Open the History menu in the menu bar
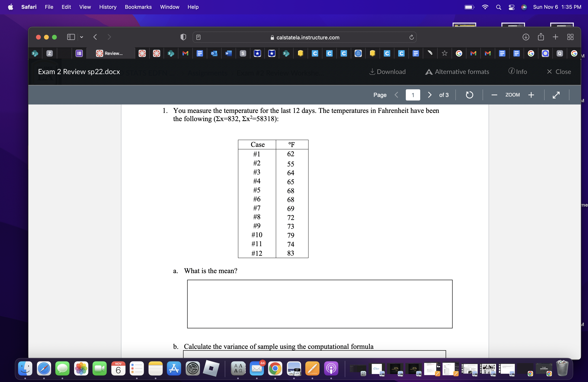 coord(108,7)
